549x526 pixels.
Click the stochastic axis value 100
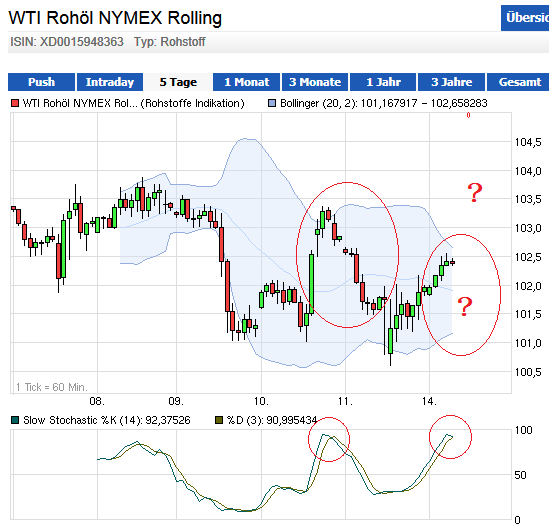pyautogui.click(x=523, y=430)
